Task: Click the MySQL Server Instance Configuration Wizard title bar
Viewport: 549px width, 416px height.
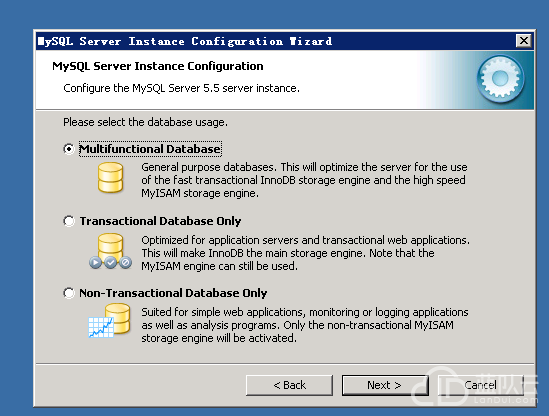Action: point(277,41)
